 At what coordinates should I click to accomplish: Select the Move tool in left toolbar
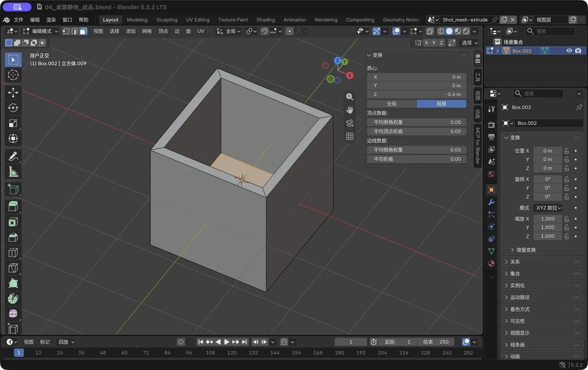(x=13, y=92)
